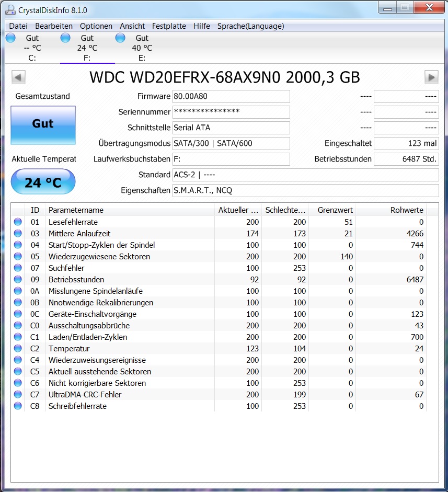Click the status orb of Temperatur row
The image size is (448, 492).
[18, 348]
